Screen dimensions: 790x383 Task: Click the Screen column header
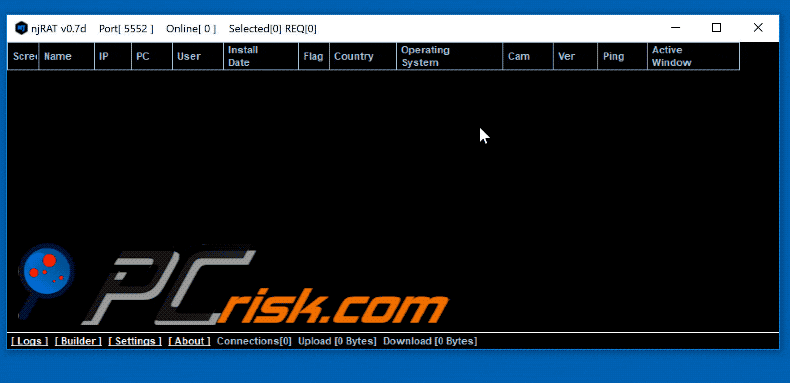click(x=23, y=56)
